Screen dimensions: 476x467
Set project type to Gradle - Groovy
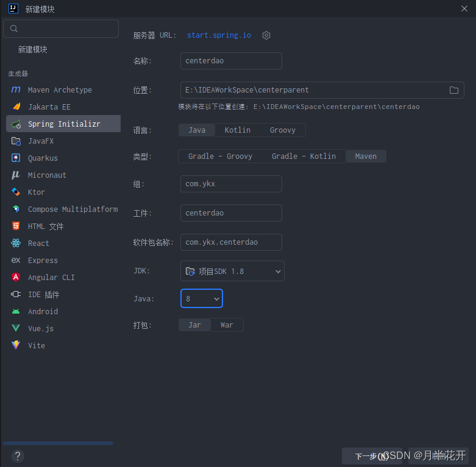[x=220, y=156]
